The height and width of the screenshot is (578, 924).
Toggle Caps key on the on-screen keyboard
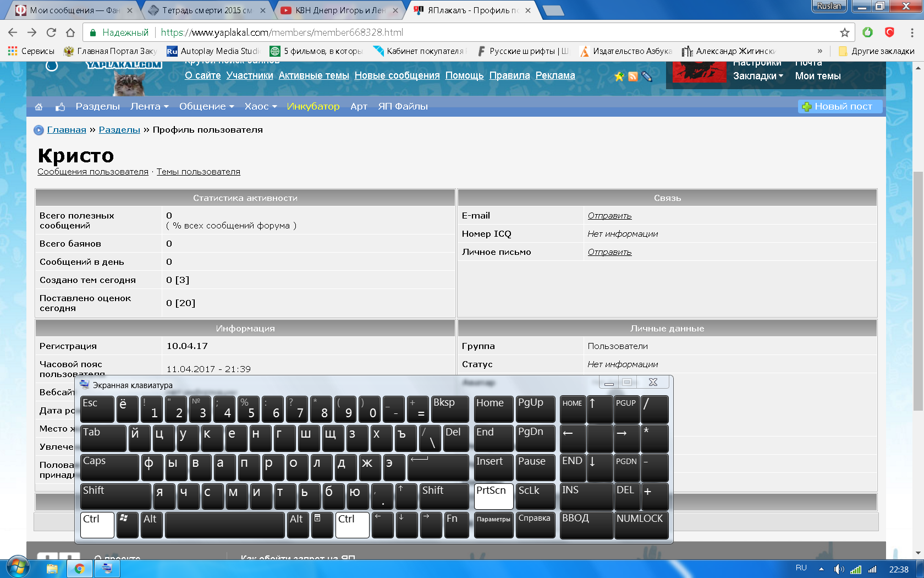click(109, 467)
